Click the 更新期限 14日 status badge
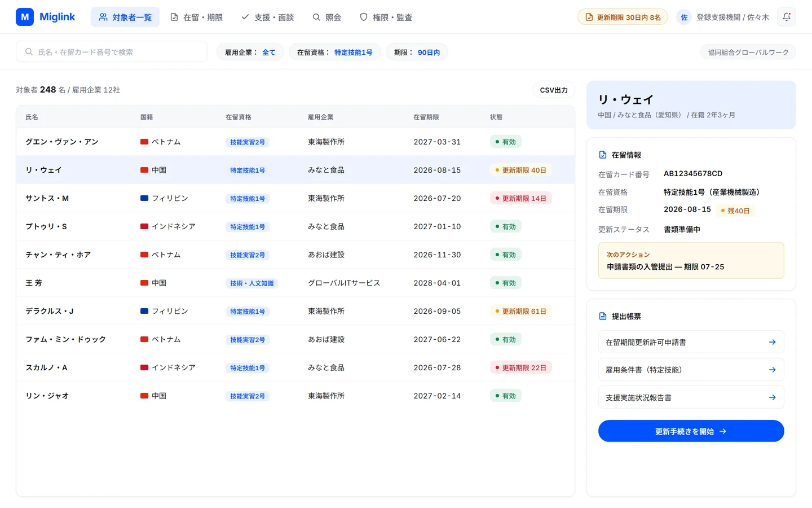812x508 pixels. click(520, 198)
